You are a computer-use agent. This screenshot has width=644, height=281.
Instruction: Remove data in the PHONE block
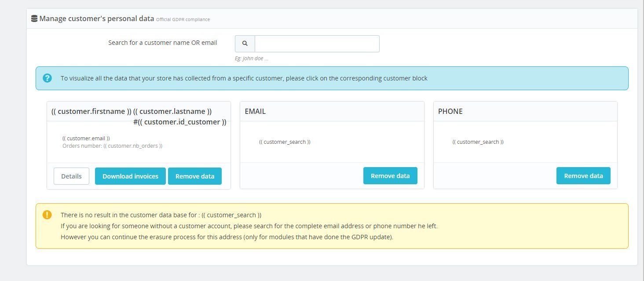(x=583, y=175)
